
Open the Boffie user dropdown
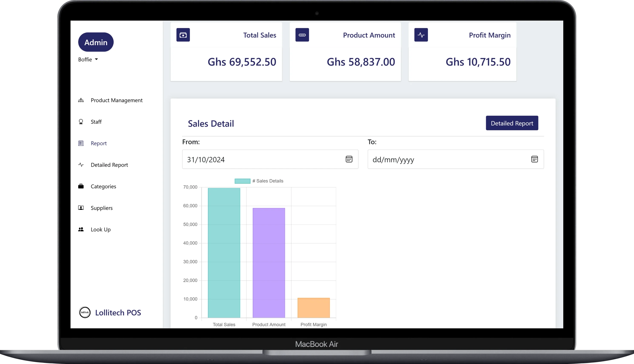click(x=88, y=60)
